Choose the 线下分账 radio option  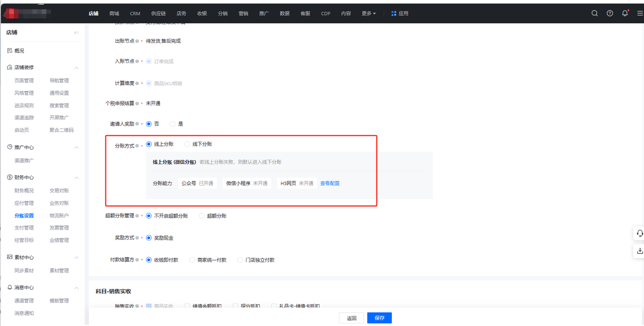(x=187, y=144)
